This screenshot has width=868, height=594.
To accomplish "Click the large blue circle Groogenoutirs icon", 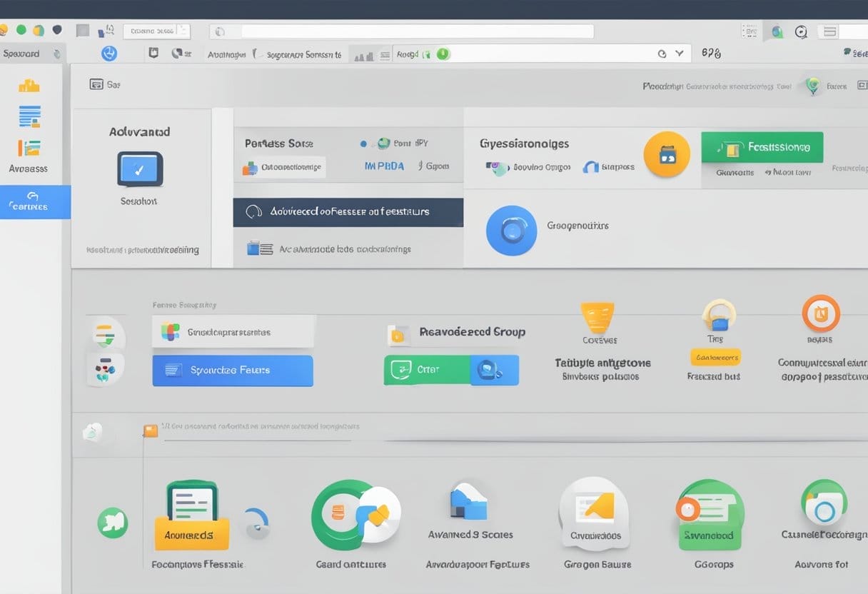I will 511,230.
